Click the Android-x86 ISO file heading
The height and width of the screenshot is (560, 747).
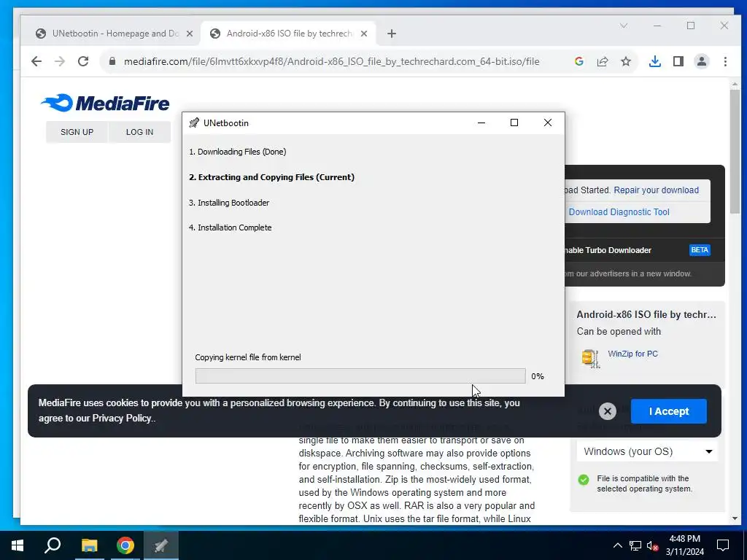[646, 314]
